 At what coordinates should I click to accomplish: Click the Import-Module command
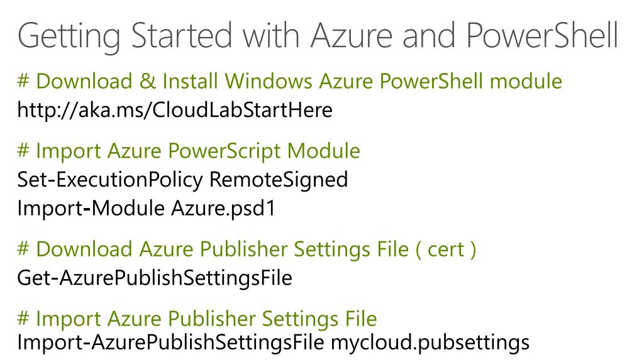click(x=91, y=208)
